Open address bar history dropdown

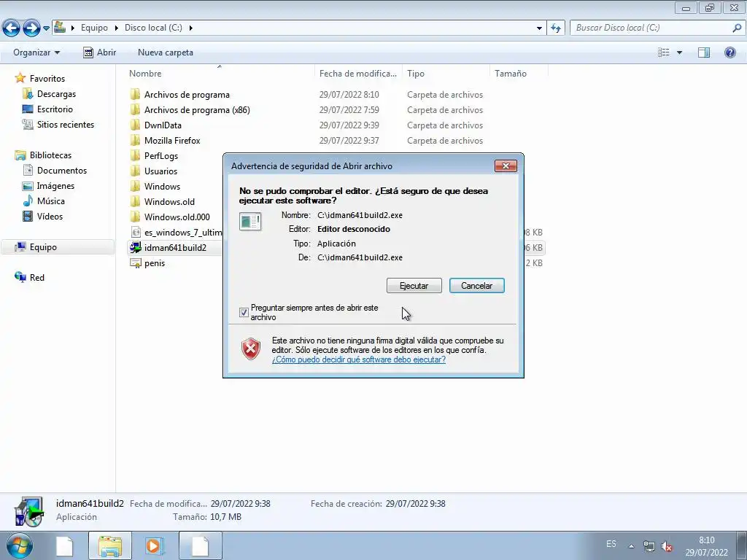(x=539, y=28)
